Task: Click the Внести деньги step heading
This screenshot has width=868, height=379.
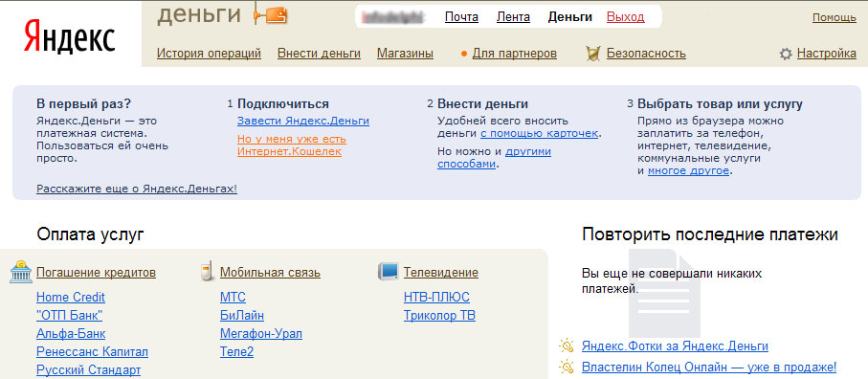Action: point(482,104)
